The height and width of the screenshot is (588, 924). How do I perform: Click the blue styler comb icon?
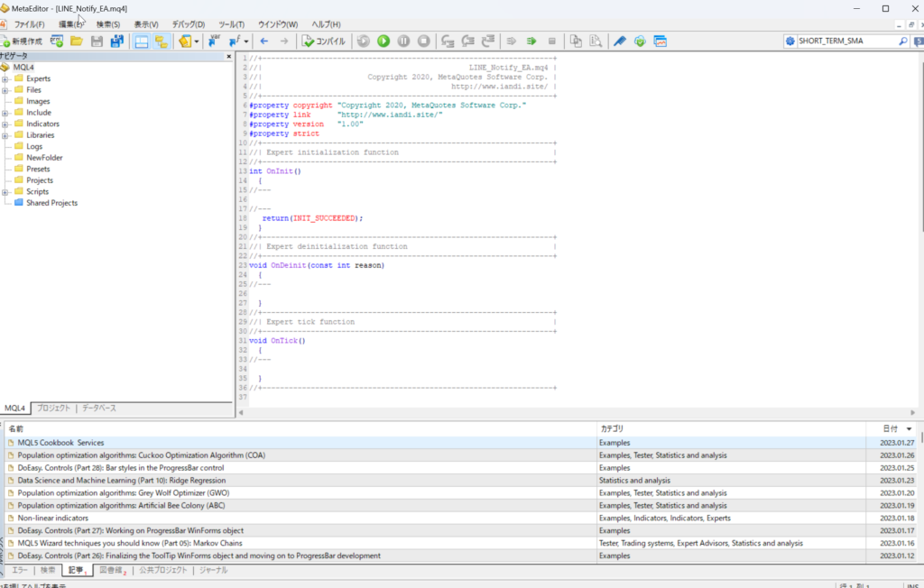click(619, 41)
